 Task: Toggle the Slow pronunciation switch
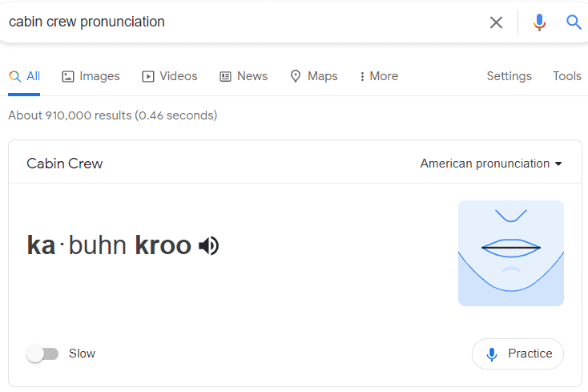pos(42,354)
